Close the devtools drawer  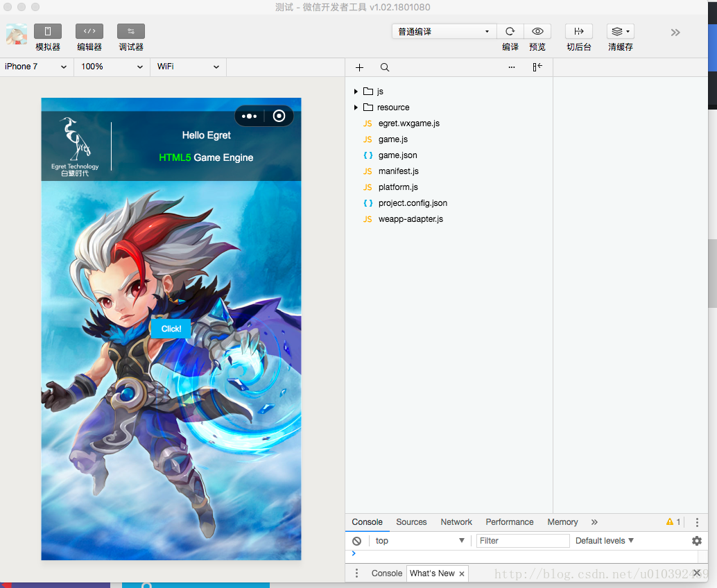point(696,573)
